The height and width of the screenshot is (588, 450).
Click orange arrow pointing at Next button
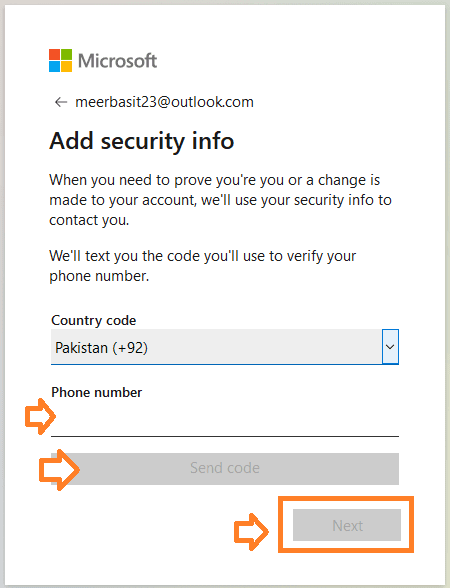click(251, 532)
